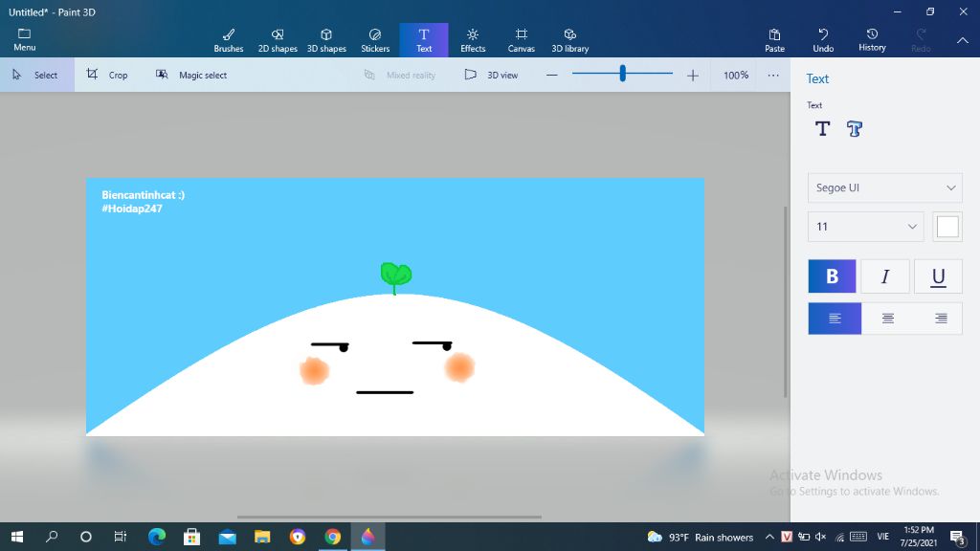Open Microsoft Store from taskbar
Viewport: 980px width, 551px height.
pos(191,537)
